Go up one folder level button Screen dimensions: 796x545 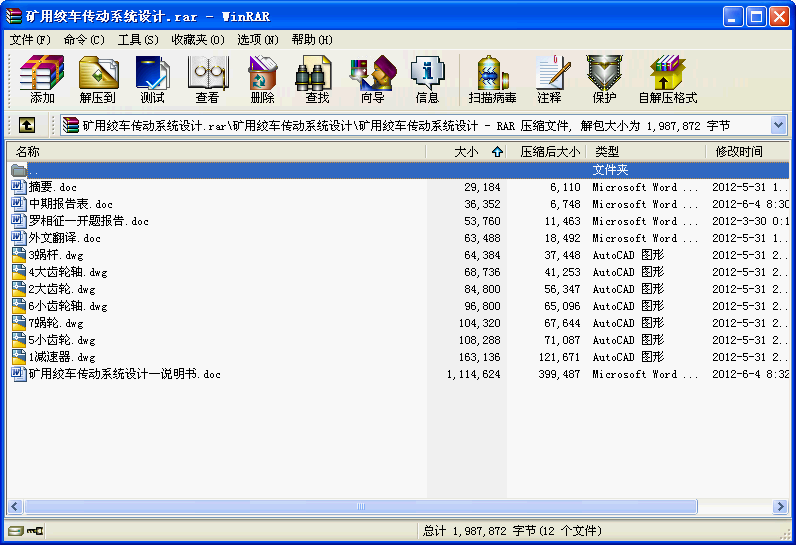pos(26,125)
